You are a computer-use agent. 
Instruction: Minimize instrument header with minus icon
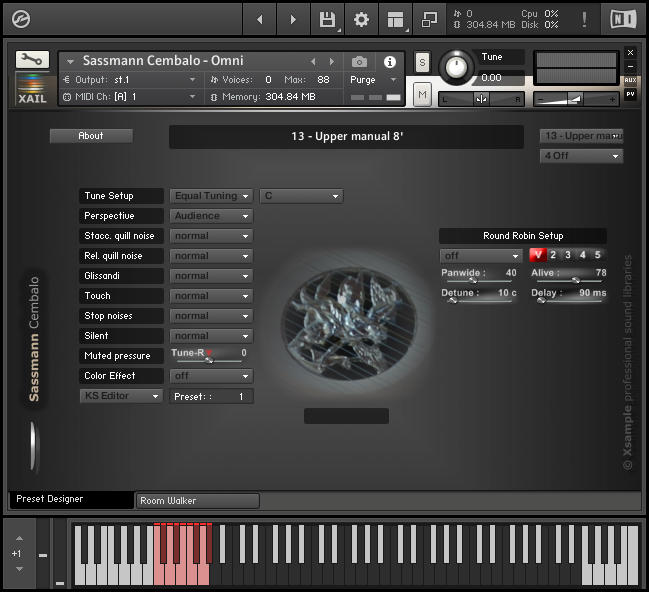[x=630, y=66]
